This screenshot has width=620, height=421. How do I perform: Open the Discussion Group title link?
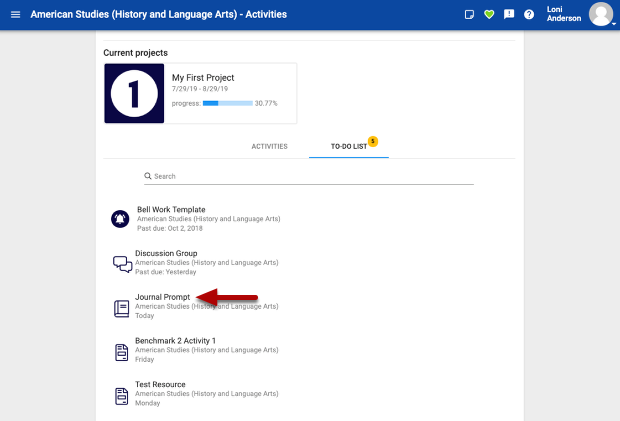(x=166, y=254)
